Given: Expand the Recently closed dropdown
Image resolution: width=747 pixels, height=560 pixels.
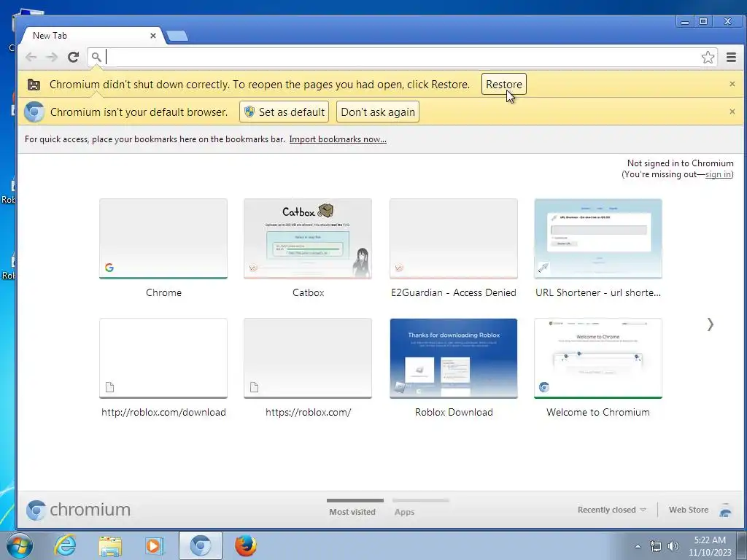Looking at the screenshot, I should [x=612, y=510].
